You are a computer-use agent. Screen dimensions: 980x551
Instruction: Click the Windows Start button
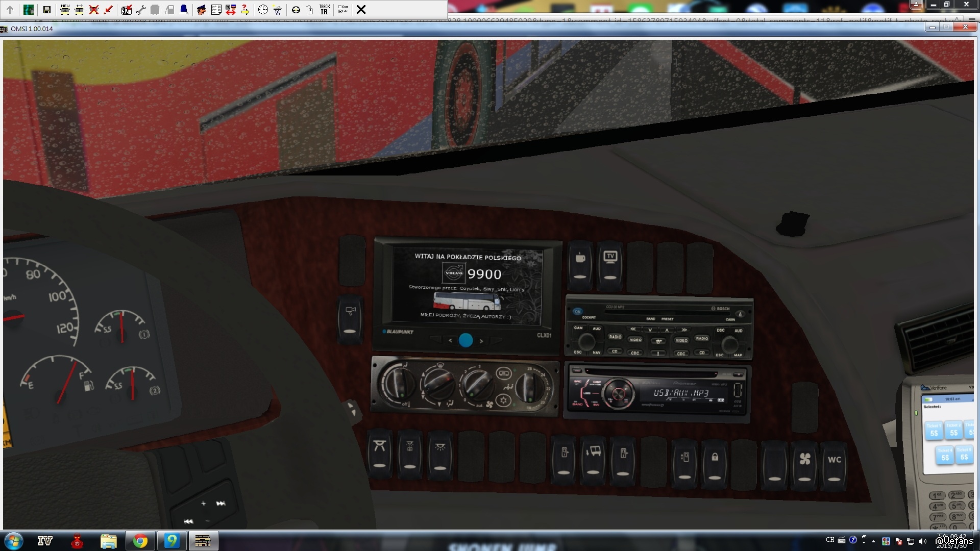[x=14, y=541]
